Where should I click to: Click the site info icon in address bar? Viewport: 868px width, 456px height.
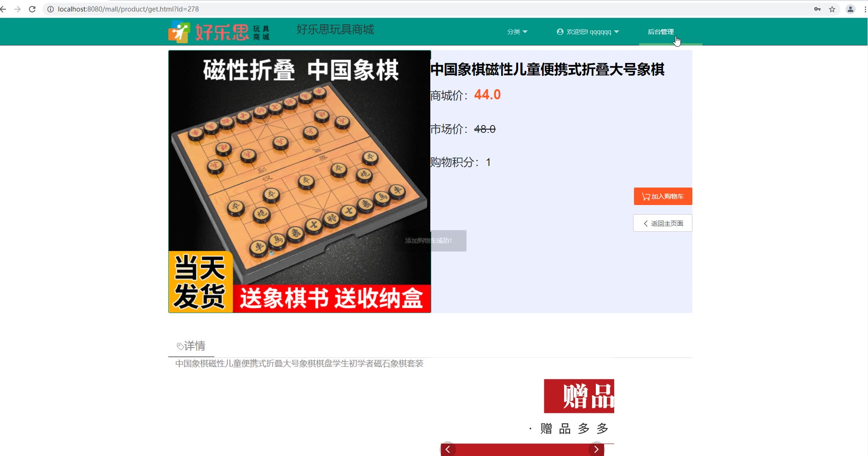(x=51, y=9)
